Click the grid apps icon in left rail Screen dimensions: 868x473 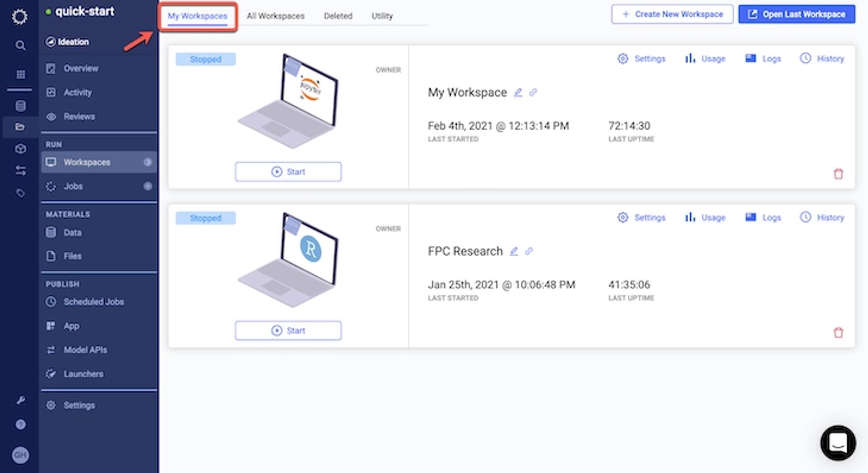click(21, 74)
